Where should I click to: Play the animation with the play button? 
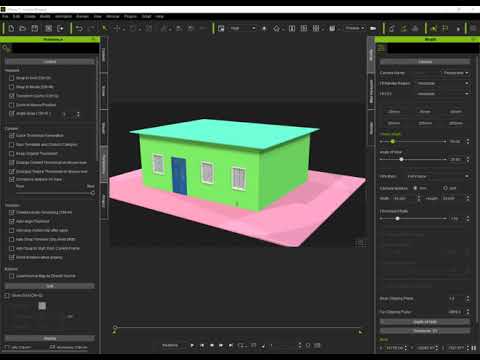(x=192, y=345)
